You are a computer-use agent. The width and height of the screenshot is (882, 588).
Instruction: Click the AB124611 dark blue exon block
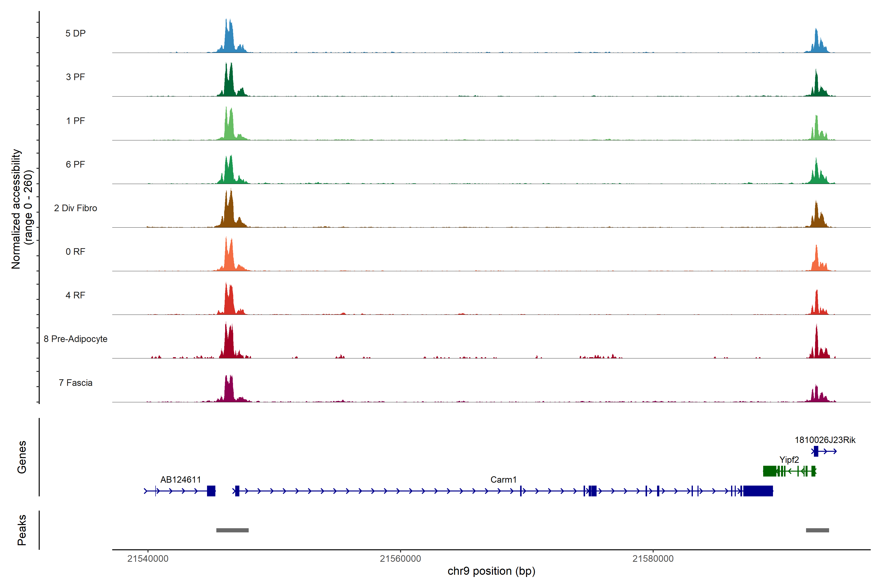click(x=211, y=490)
